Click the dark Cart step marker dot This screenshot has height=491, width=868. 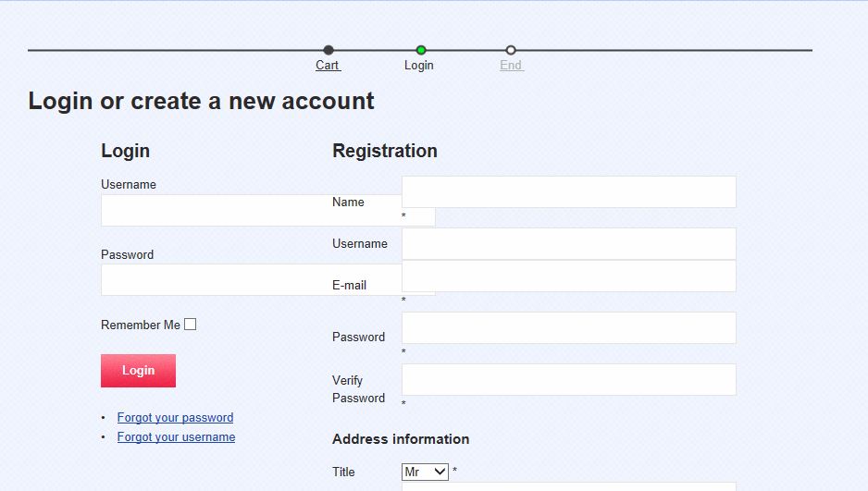(x=329, y=50)
